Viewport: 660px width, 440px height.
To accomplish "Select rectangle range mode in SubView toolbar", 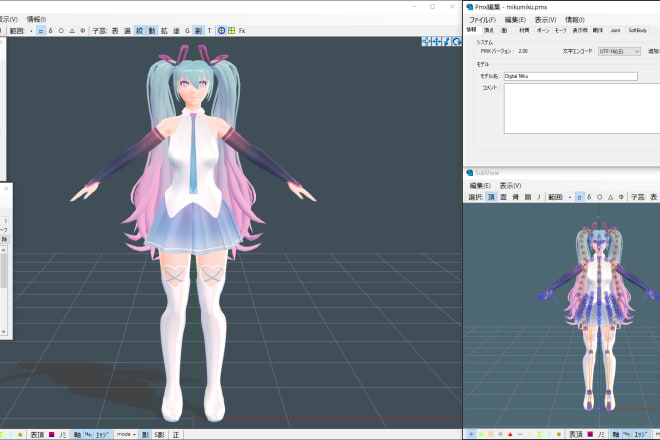I will coord(579,197).
